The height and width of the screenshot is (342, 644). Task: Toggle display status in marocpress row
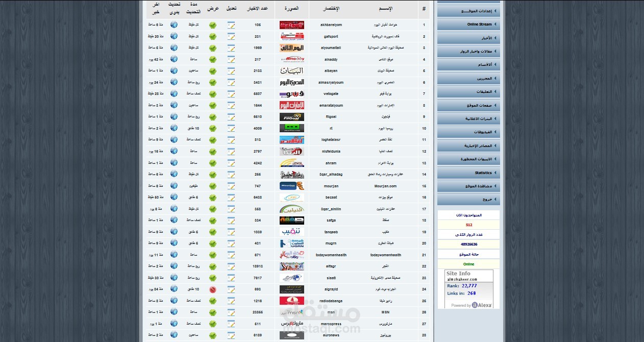pos(213,323)
